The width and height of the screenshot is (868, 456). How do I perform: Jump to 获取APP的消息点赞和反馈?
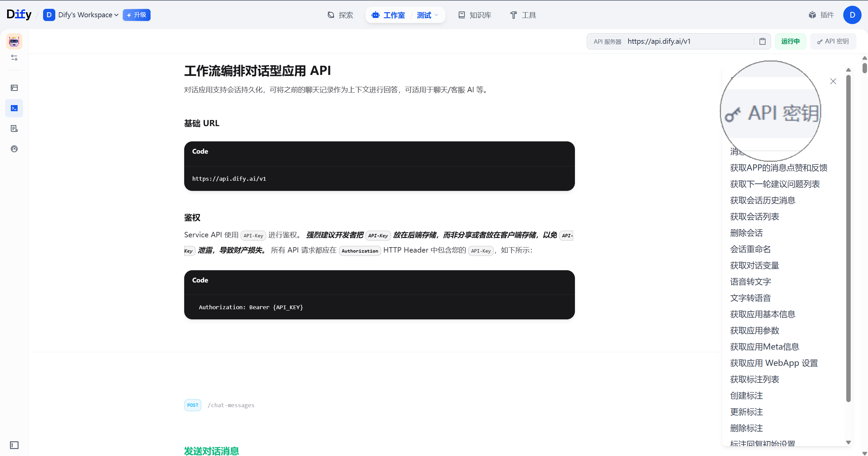[778, 168]
